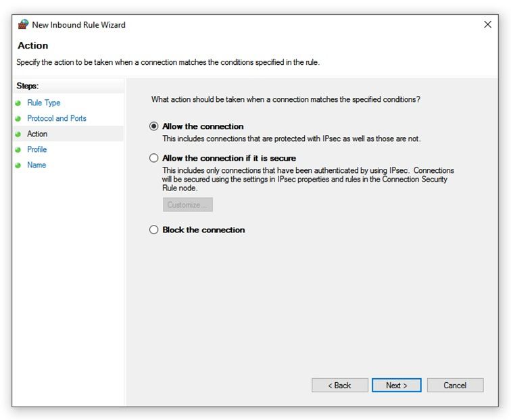Go back with the Back button
511x420 pixels.
[340, 385]
